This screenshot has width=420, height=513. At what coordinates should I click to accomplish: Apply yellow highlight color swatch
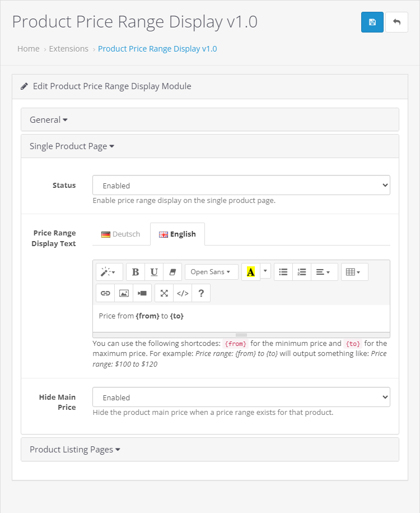pos(251,272)
